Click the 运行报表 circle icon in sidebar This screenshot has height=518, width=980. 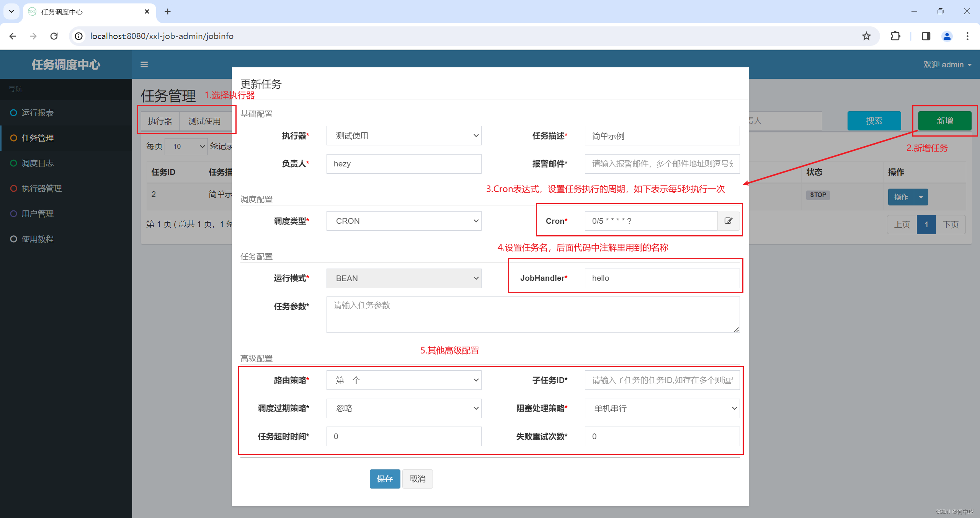point(13,112)
